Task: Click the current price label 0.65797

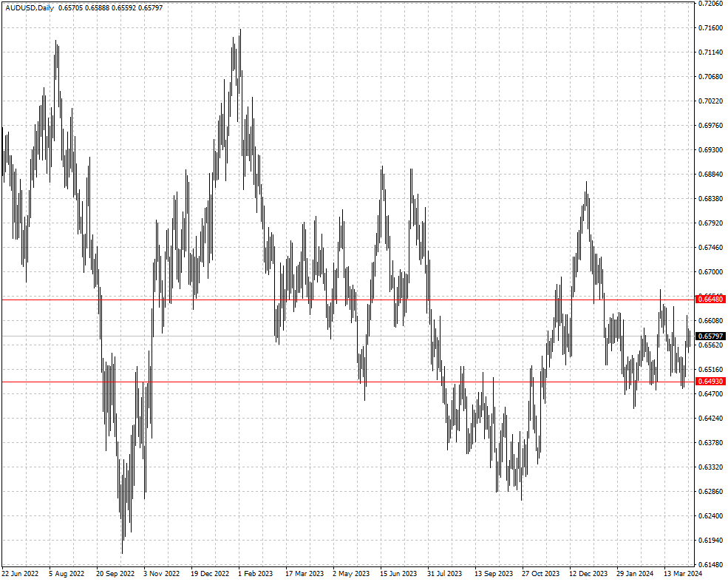Action: tap(711, 336)
